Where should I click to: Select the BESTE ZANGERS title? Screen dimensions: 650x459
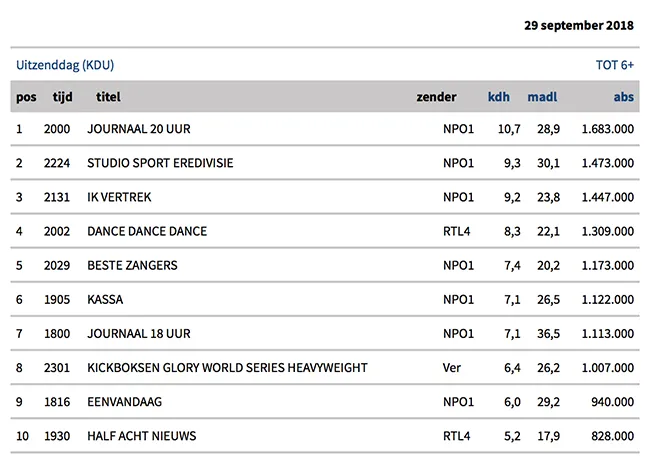tap(132, 265)
